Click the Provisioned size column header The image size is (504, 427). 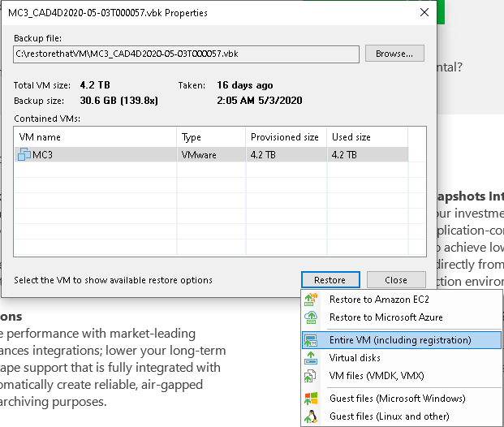[286, 137]
